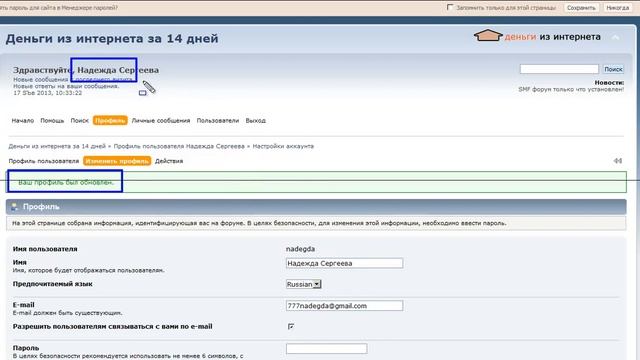Viewport: 640px width, 360px height.
Task: Open the Помощь menu item
Action: coord(52,120)
